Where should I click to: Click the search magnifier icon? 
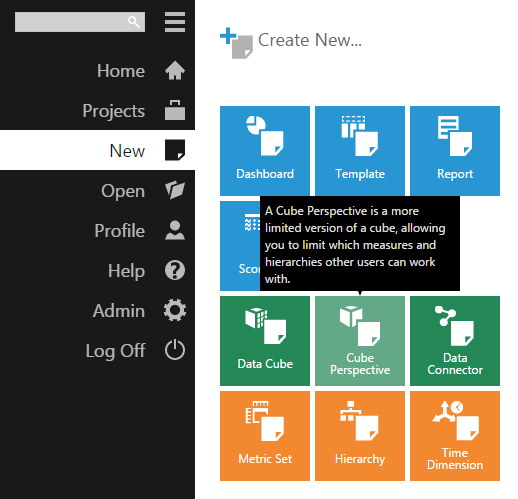[134, 22]
